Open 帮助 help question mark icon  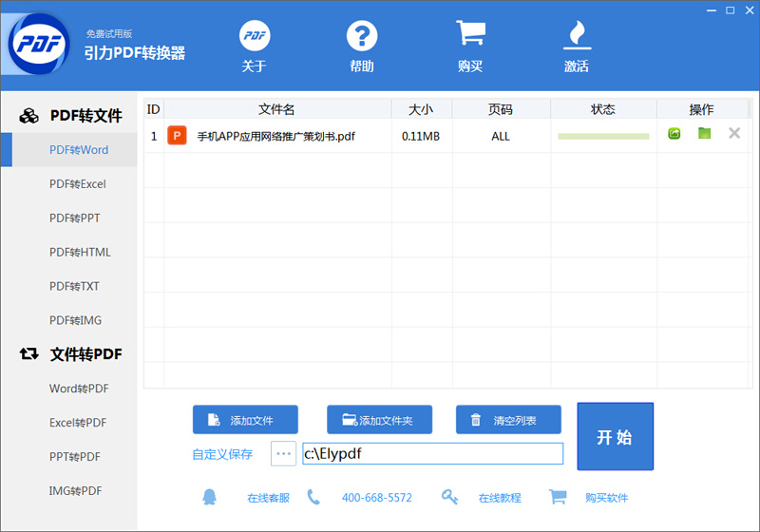[x=362, y=36]
